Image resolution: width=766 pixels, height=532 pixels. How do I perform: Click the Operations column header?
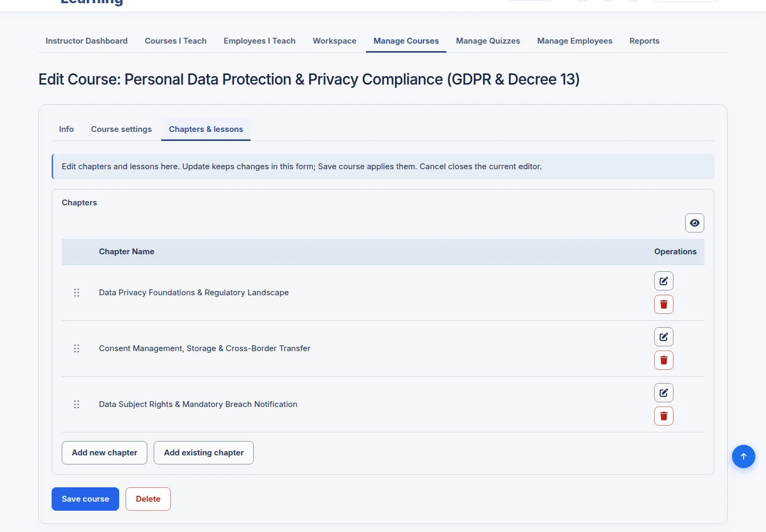click(x=676, y=252)
